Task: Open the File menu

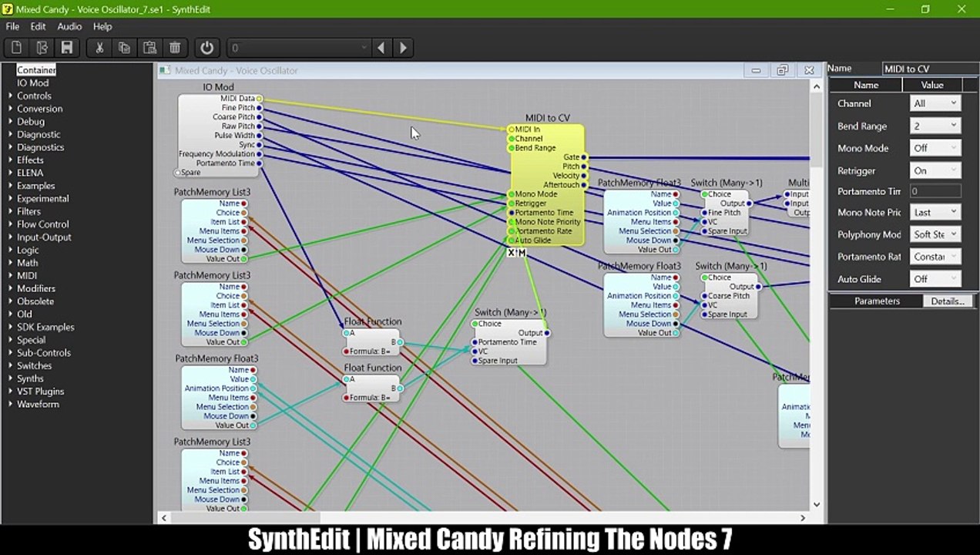Action: tap(12, 26)
